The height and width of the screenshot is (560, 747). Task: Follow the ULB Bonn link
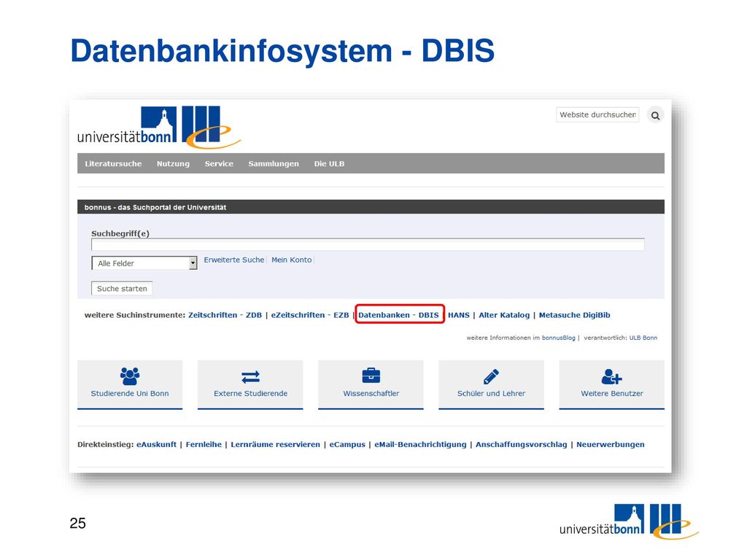click(643, 338)
